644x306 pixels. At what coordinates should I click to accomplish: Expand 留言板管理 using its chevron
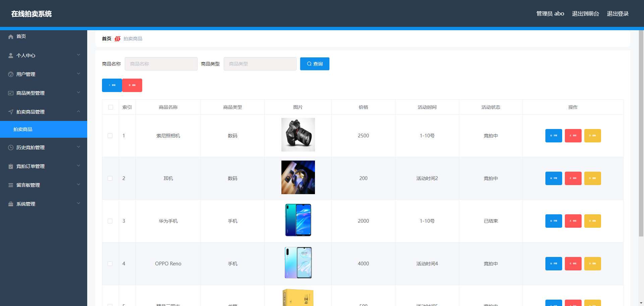78,184
